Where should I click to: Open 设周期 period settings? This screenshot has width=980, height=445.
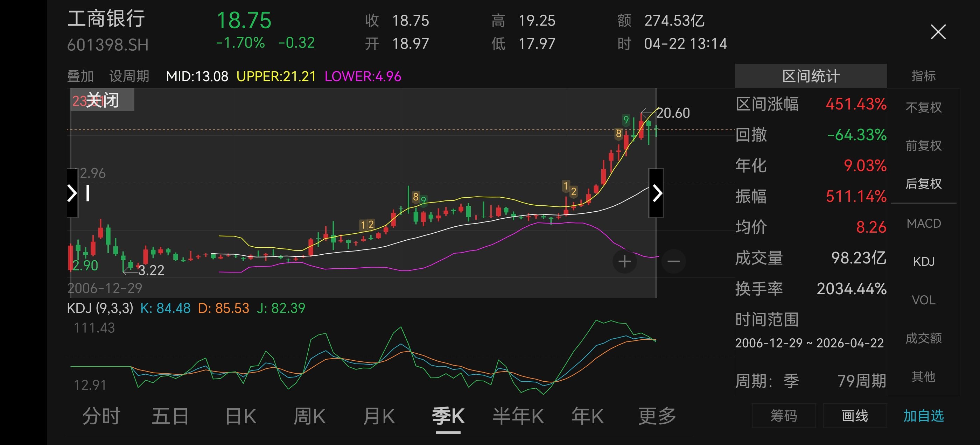[x=129, y=76]
